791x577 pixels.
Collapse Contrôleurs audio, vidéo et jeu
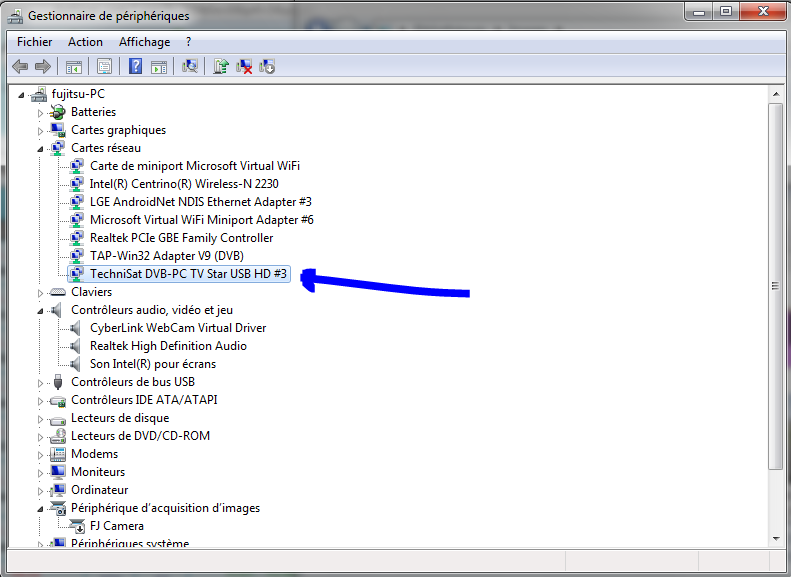[x=41, y=310]
